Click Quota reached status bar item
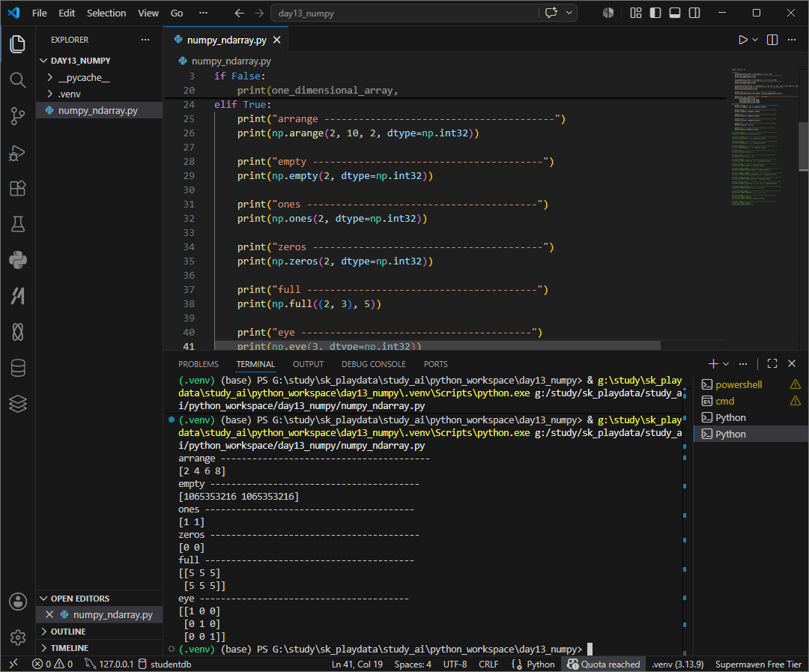The height and width of the screenshot is (672, 809). [604, 664]
